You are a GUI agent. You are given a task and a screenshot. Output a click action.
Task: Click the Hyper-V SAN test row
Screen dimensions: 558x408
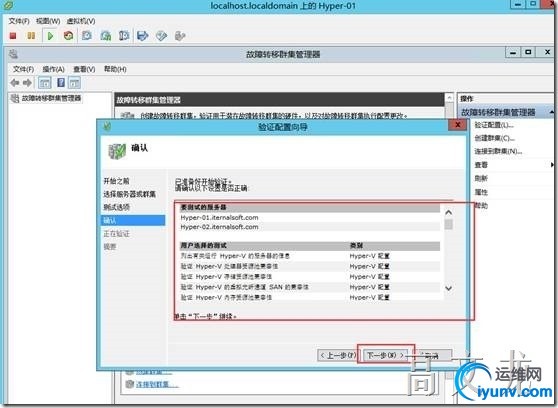310,287
